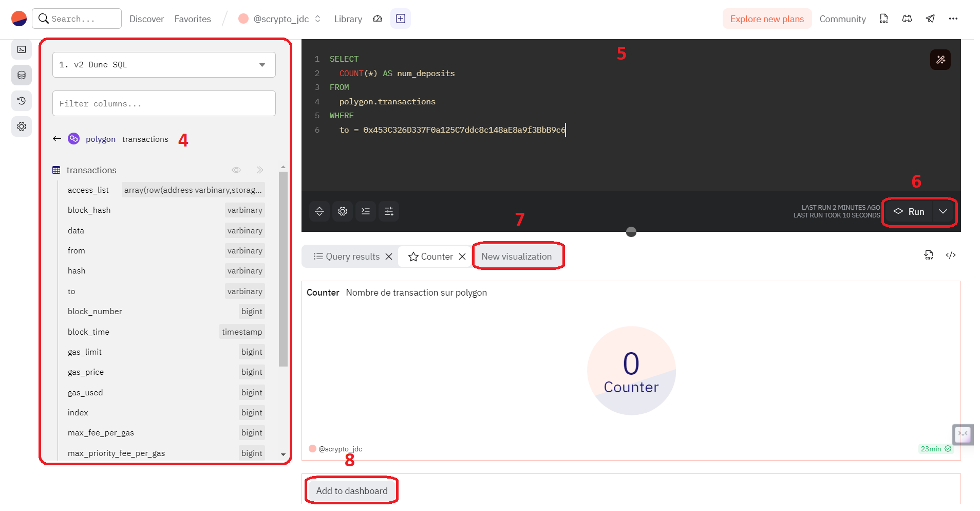Click Add to dashboard button
980x511 pixels.
pyautogui.click(x=352, y=491)
